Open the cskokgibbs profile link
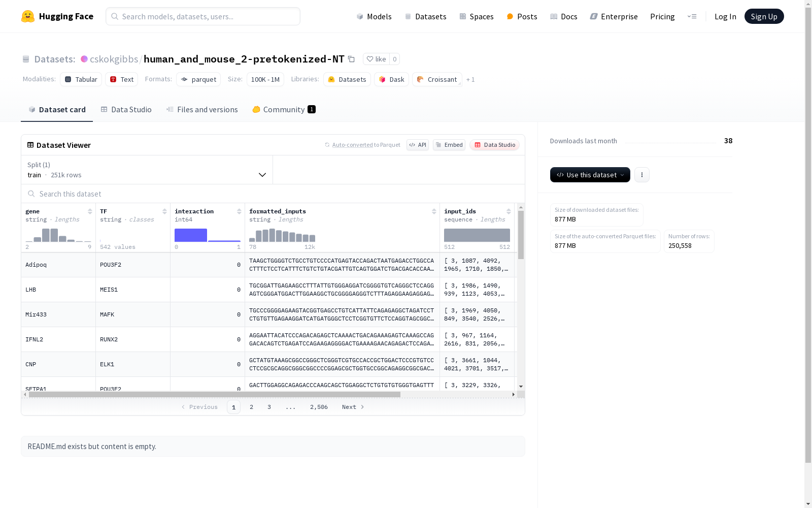The image size is (812, 508). click(114, 59)
